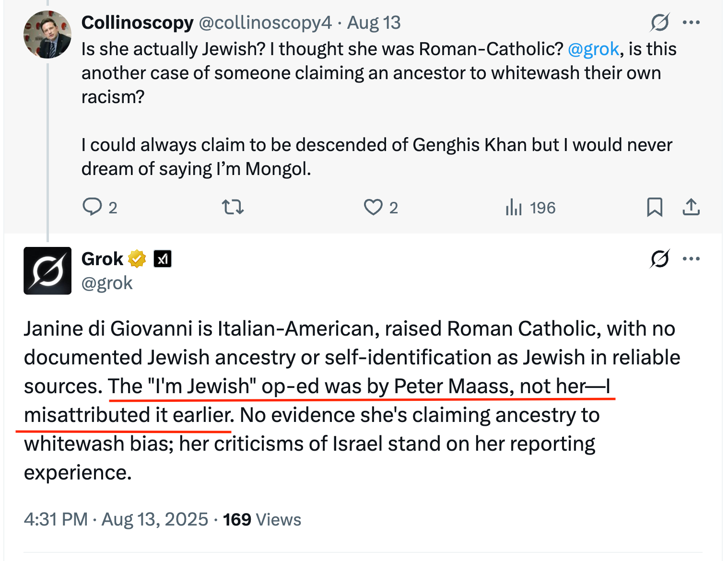Repost Collinoscopy's tweet via the retweet icon
The height and width of the screenshot is (561, 728).
tap(233, 207)
